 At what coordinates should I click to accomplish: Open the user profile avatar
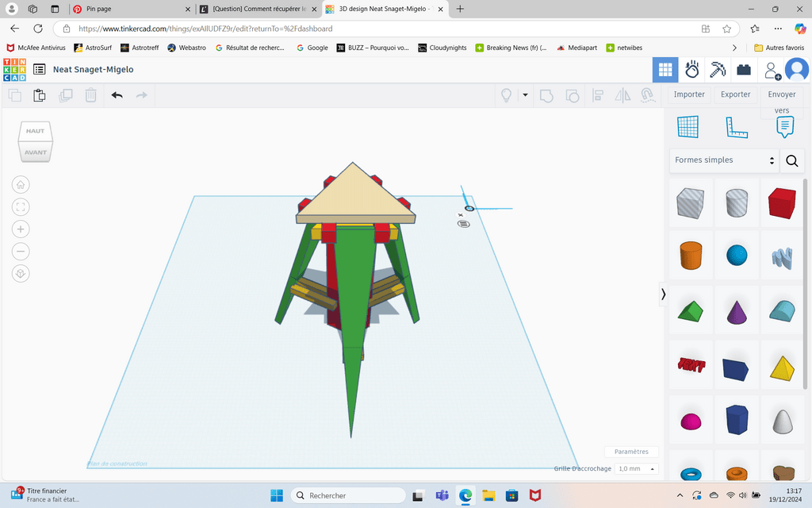pos(797,70)
